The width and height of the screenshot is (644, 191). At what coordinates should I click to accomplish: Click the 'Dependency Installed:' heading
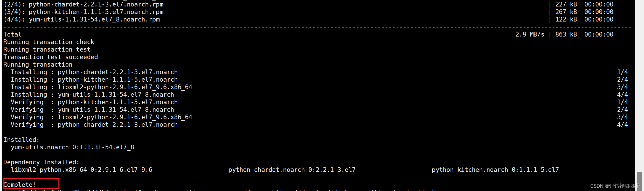coord(41,162)
